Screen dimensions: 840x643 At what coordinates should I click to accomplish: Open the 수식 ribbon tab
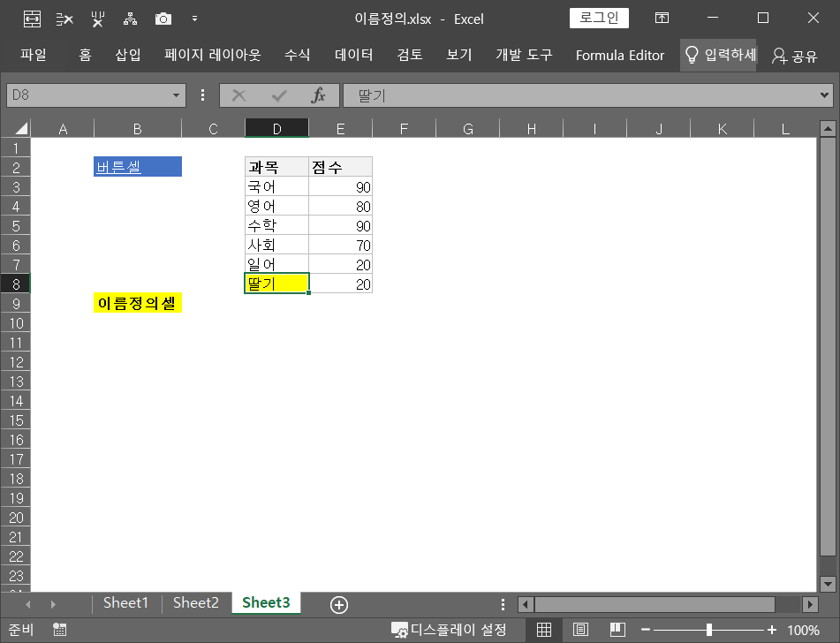pos(298,55)
